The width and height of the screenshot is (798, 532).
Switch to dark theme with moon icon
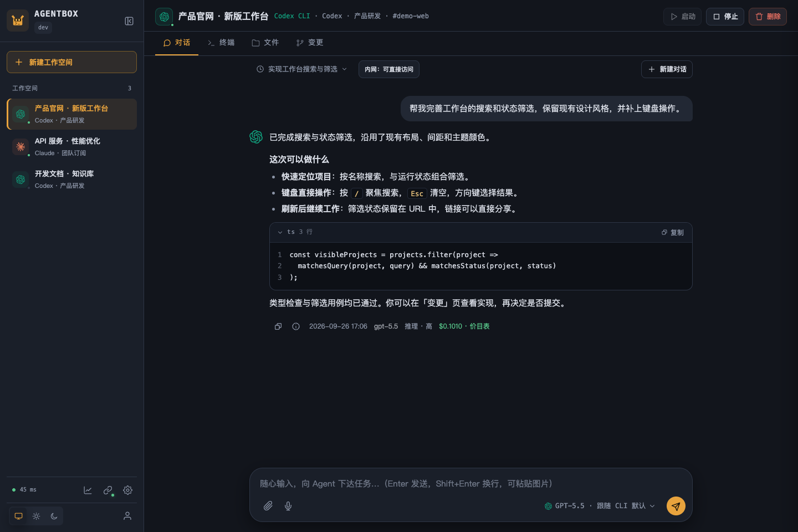point(54,516)
